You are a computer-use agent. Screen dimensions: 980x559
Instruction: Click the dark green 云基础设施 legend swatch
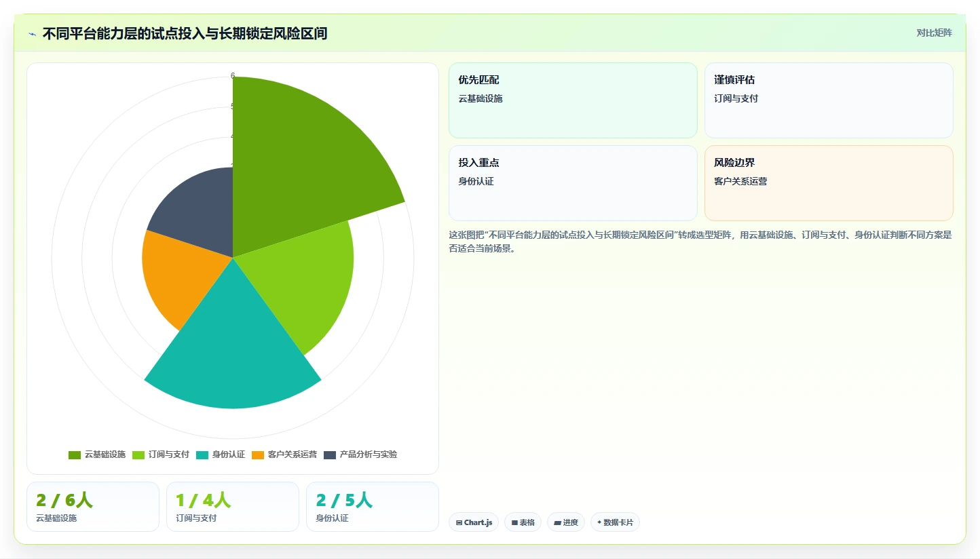(x=75, y=455)
